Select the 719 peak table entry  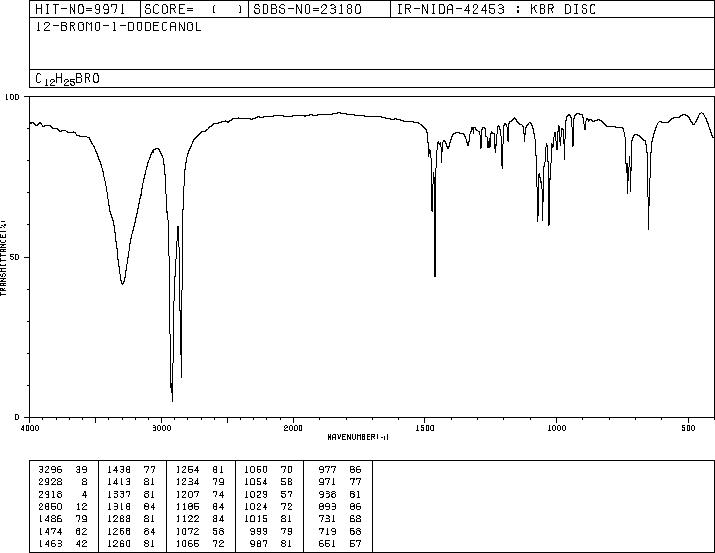[340, 531]
